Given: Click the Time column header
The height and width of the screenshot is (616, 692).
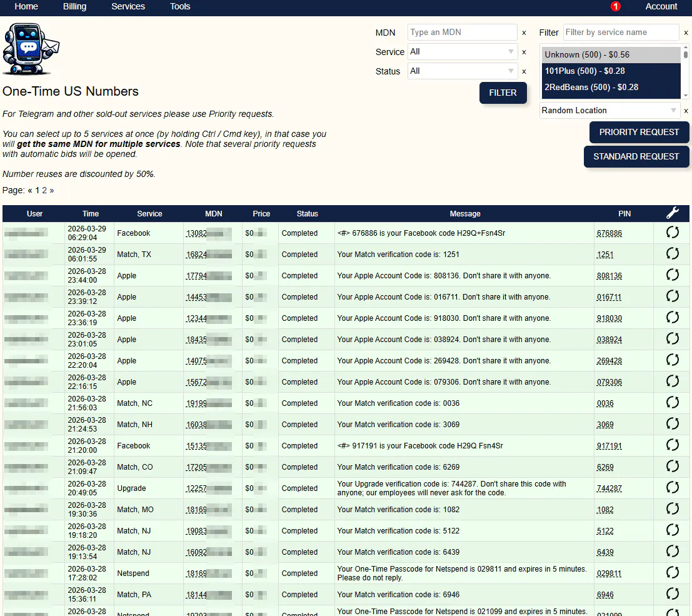Looking at the screenshot, I should pos(91,214).
